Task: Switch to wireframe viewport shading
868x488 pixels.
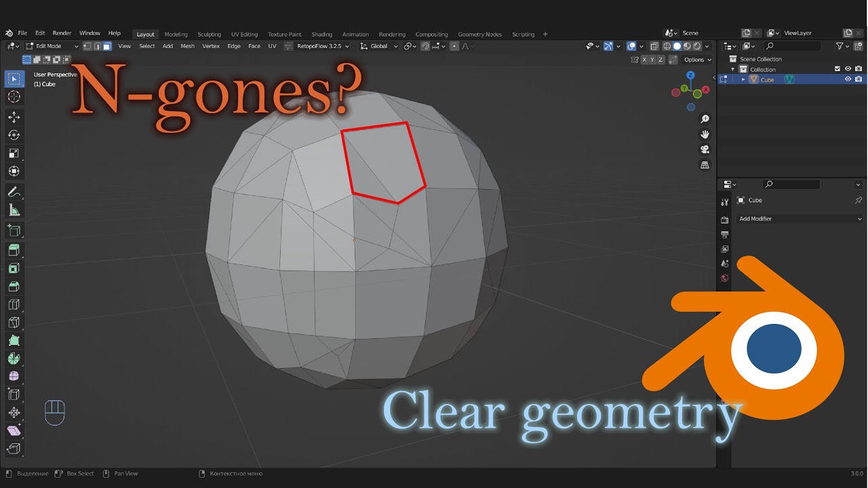Action: click(667, 46)
